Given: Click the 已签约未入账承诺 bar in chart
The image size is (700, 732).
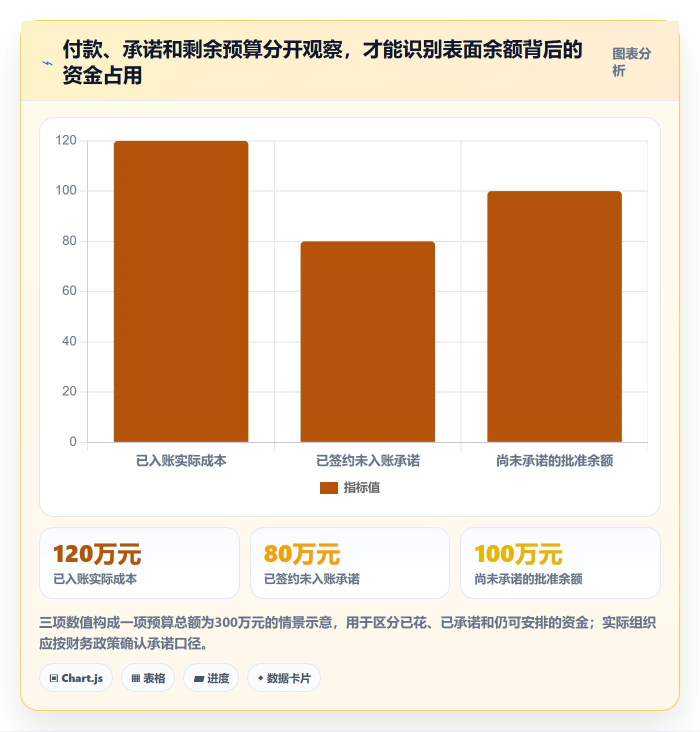Looking at the screenshot, I should (x=367, y=341).
